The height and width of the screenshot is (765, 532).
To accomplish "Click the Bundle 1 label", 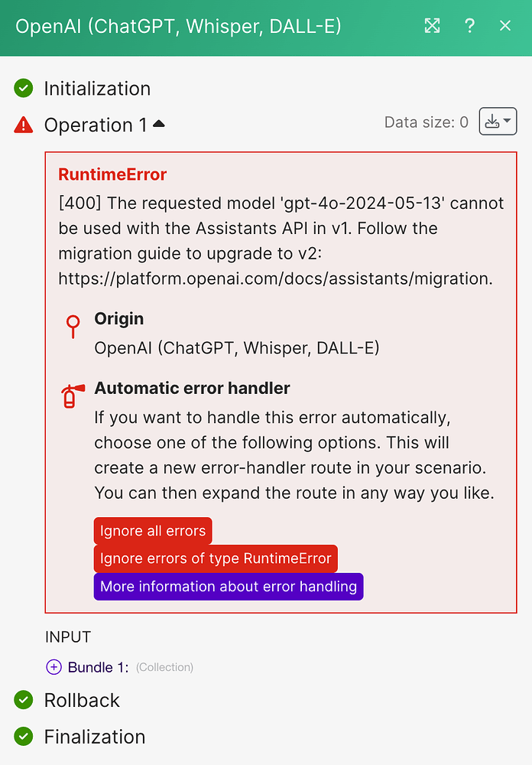I will click(98, 667).
